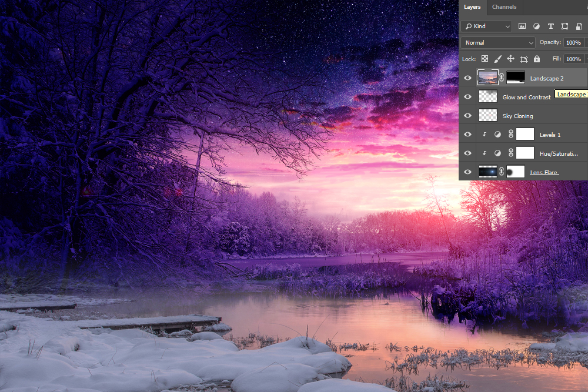This screenshot has width=588, height=392.
Task: Click the lock all padlock icon
Action: coord(537,59)
